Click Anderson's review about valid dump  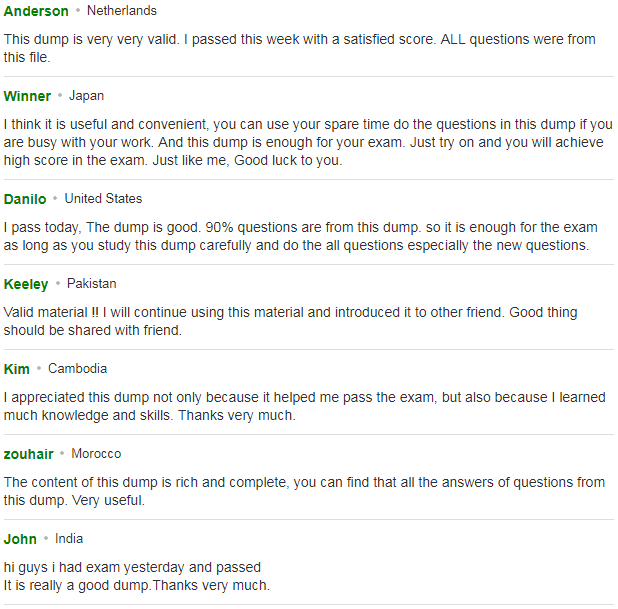tap(300, 48)
